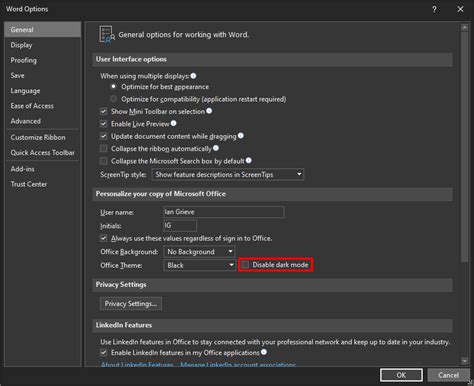Click info icon next to Enable Live Preview
The image size is (474, 386).
[x=174, y=123]
